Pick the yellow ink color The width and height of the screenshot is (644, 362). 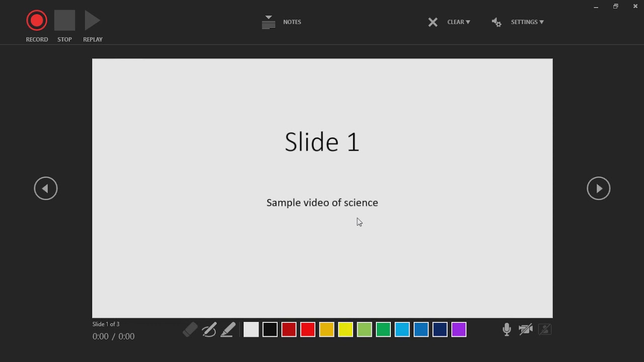pos(346,330)
